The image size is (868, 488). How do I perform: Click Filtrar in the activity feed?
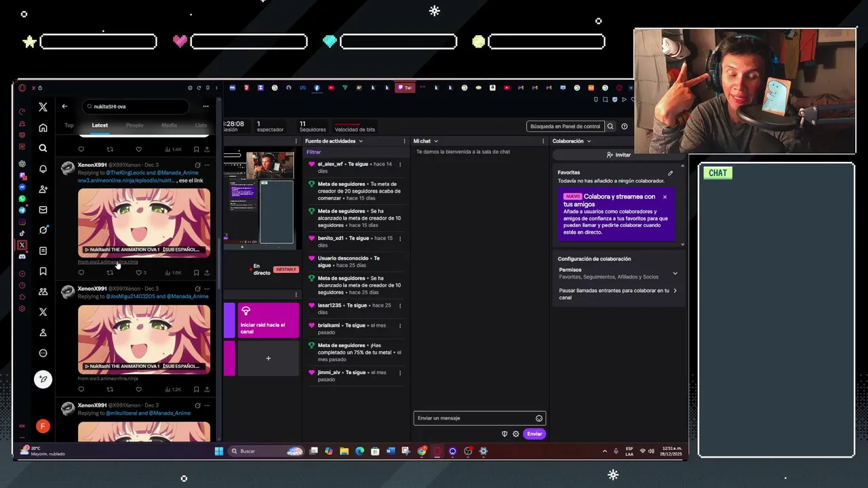pos(313,152)
